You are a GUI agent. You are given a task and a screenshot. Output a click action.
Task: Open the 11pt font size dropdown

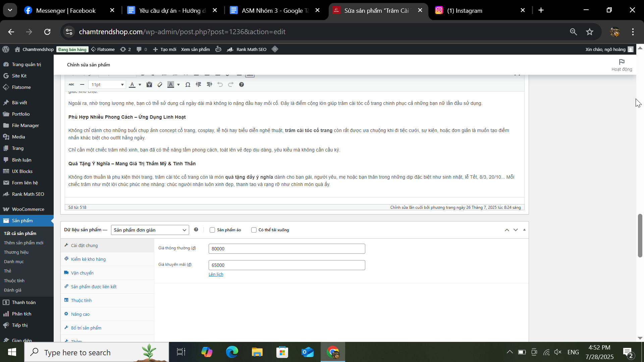tap(107, 84)
